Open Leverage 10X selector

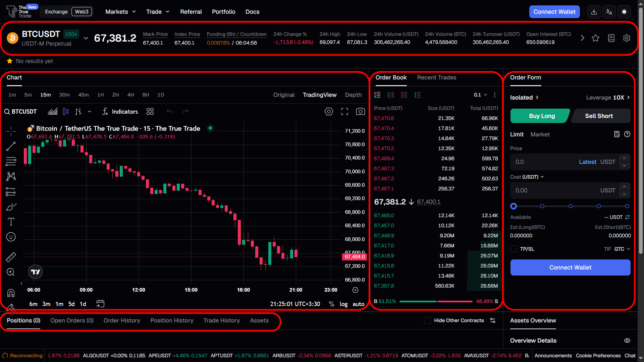coord(608,98)
